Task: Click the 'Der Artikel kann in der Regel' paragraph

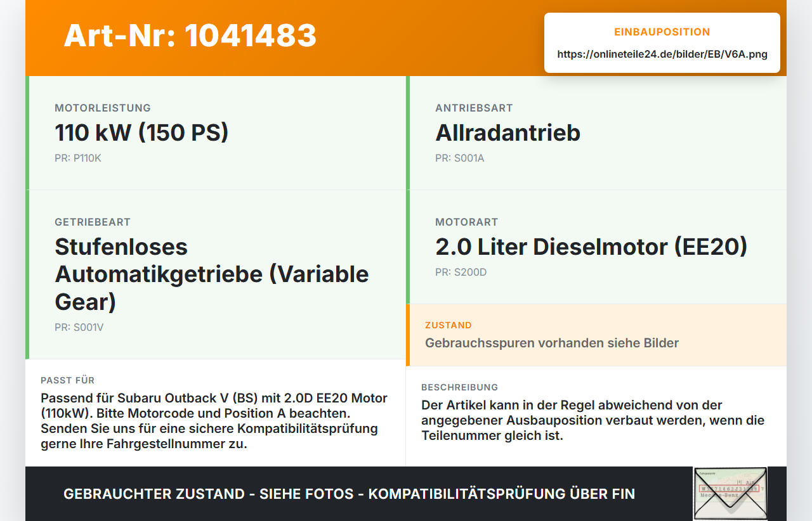Action: pyautogui.click(x=593, y=420)
